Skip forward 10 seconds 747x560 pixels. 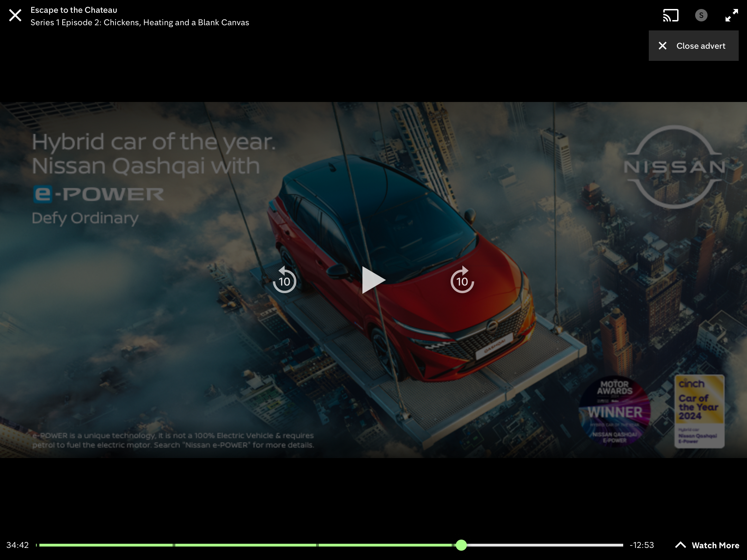(x=462, y=280)
